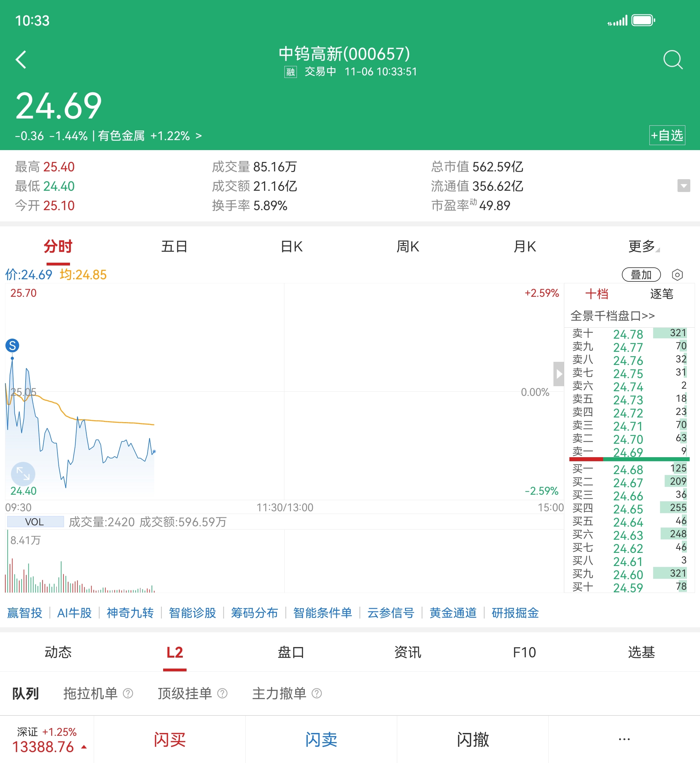Image resolution: width=700 pixels, height=763 pixels.
Task: Tap the blue S marker on chart
Action: point(12,345)
